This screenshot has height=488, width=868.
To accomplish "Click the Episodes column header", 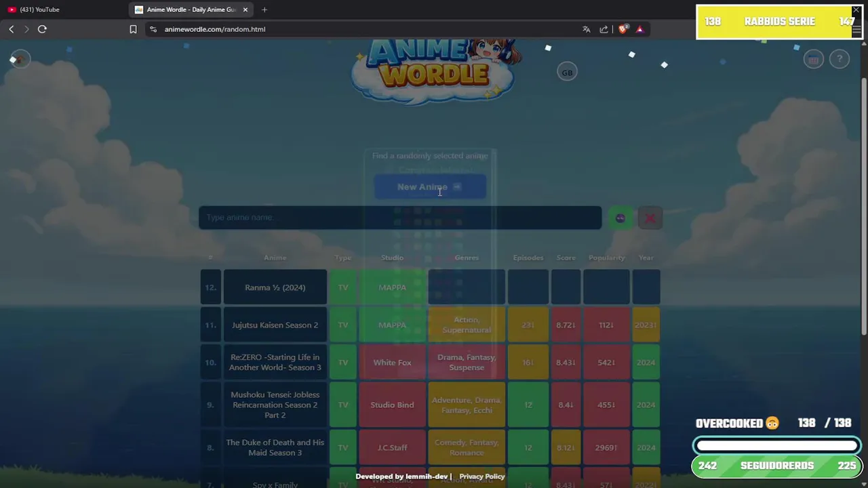I will 528,258.
